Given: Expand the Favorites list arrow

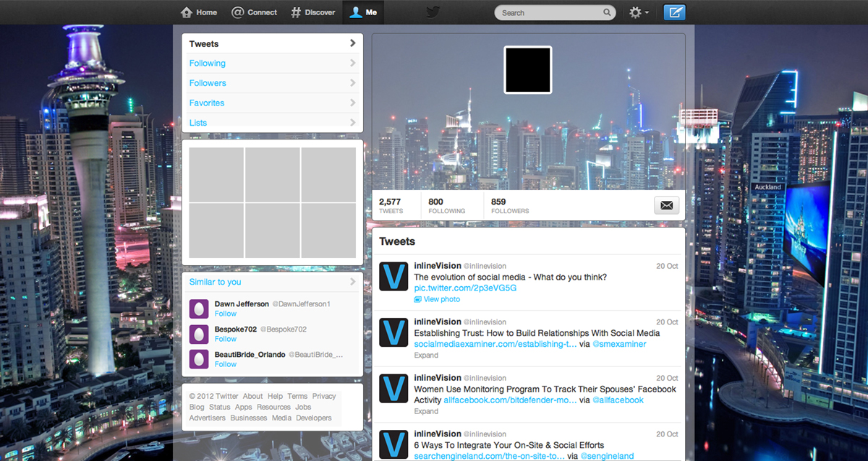Looking at the screenshot, I should (x=353, y=103).
